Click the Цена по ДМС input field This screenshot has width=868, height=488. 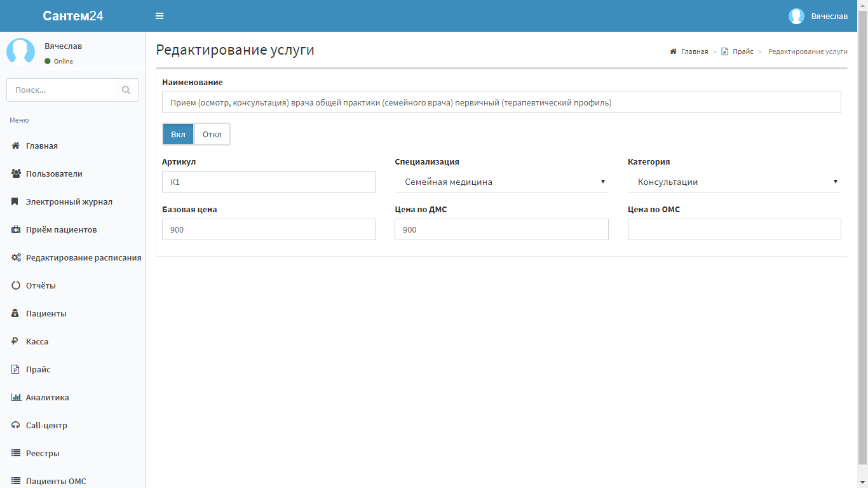(501, 229)
